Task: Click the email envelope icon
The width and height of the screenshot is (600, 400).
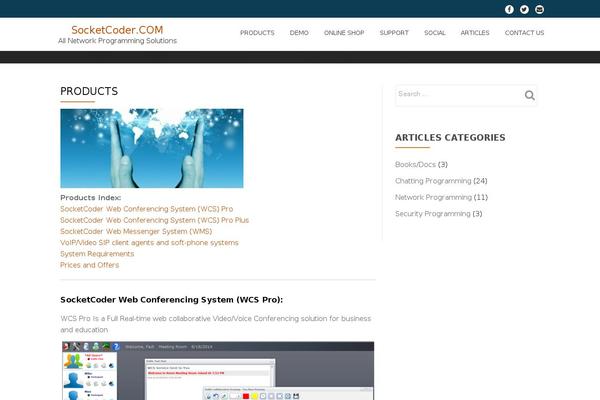Action: click(540, 9)
